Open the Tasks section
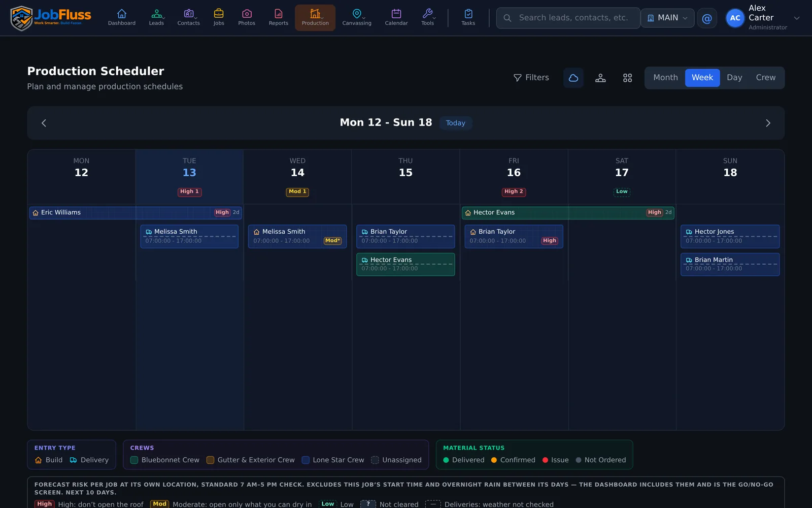This screenshot has width=812, height=508. tap(468, 17)
